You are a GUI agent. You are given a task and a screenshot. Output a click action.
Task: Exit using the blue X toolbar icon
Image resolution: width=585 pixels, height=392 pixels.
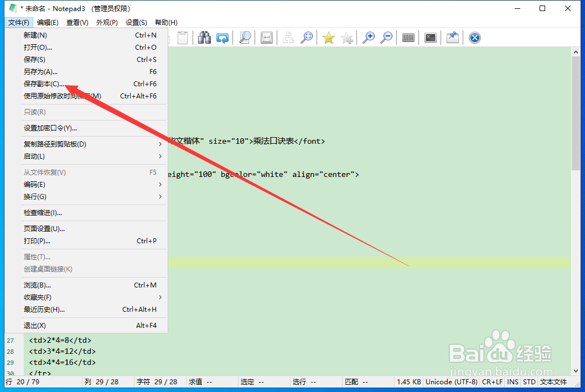pyautogui.click(x=474, y=38)
